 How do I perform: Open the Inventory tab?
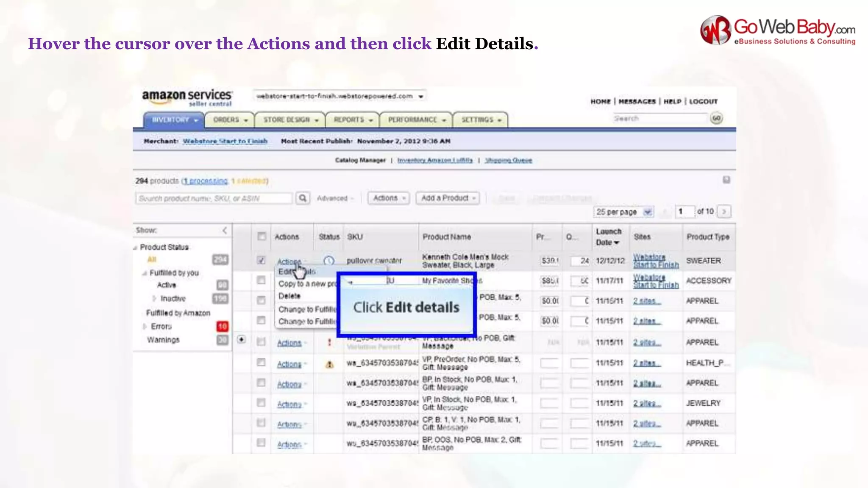[174, 120]
